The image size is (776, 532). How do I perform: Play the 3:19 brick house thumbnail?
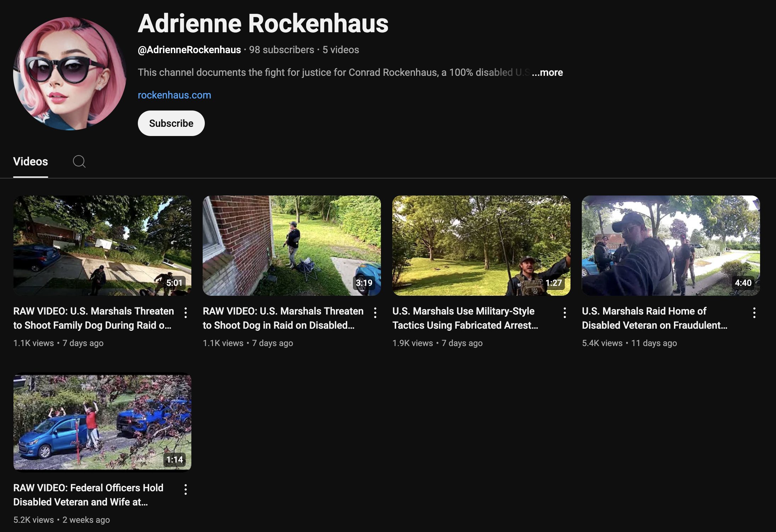pos(292,245)
